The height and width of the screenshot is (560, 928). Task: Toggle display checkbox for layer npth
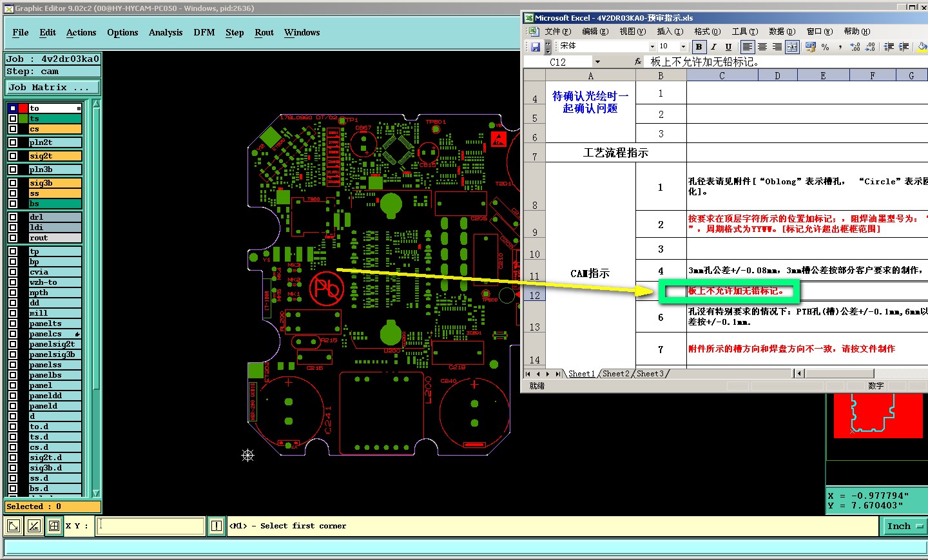pyautogui.click(x=13, y=293)
